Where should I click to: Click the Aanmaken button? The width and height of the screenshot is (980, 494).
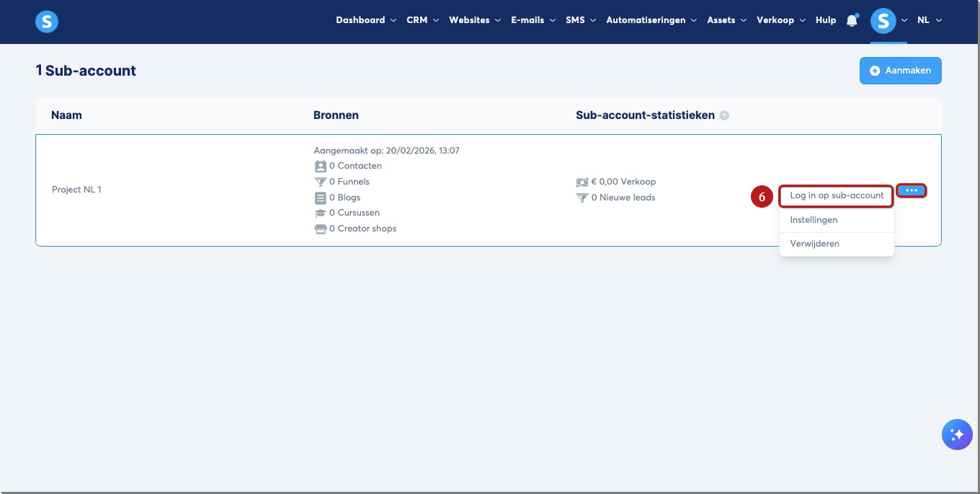point(900,71)
